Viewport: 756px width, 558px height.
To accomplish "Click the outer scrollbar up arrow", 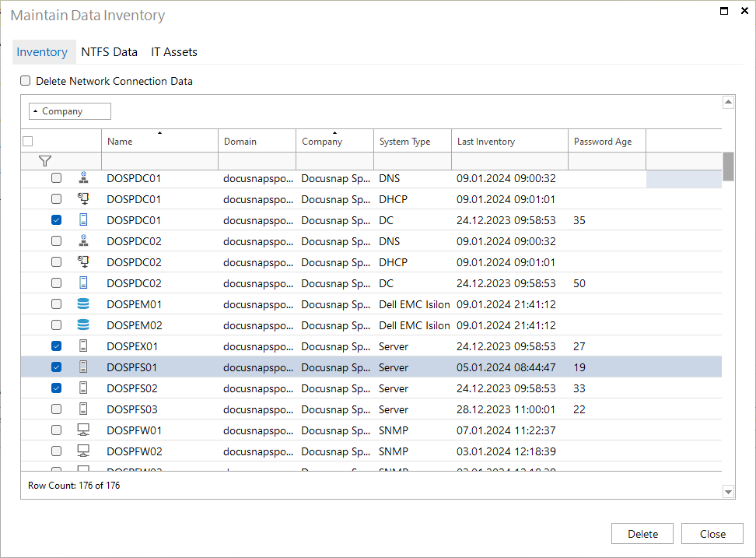I will 729,102.
